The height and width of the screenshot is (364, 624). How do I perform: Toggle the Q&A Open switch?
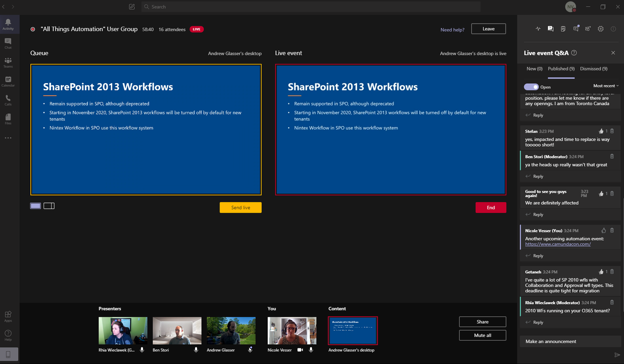(x=531, y=87)
